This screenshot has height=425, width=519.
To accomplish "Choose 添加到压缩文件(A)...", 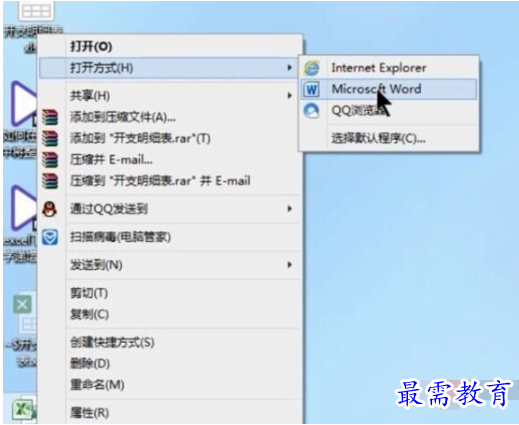I will tap(170, 117).
